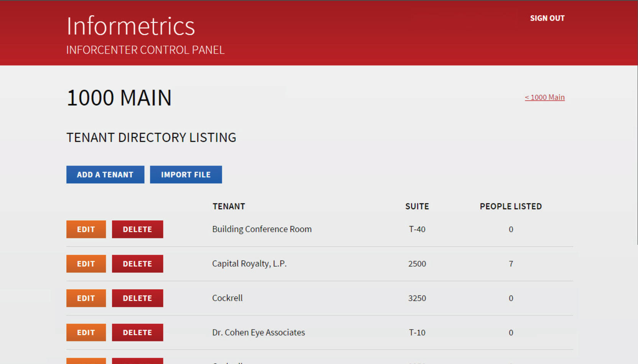Click the Tenant Directory Listing heading
Viewport: 638px width, 364px height.
(151, 138)
